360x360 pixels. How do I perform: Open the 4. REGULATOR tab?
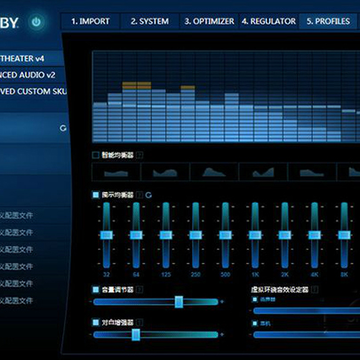(269, 22)
